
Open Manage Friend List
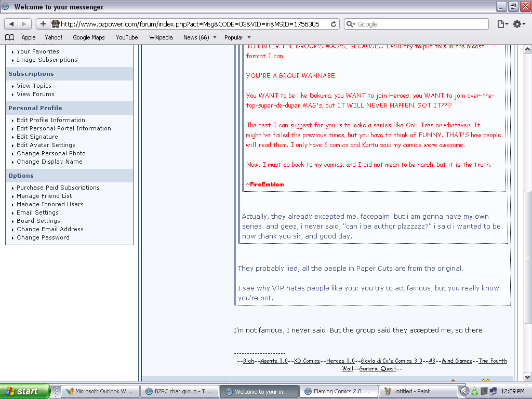tap(44, 196)
